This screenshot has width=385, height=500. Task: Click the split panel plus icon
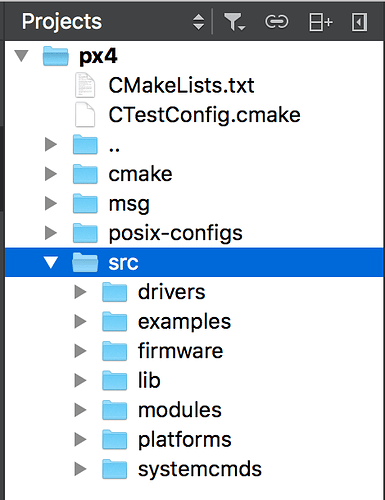[x=320, y=22]
